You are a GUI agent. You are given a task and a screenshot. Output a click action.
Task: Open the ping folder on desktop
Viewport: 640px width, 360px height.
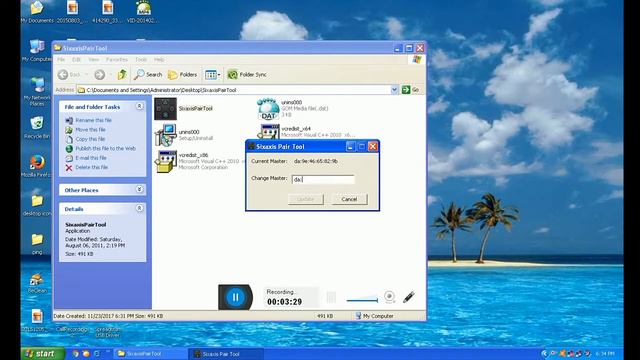click(x=37, y=243)
